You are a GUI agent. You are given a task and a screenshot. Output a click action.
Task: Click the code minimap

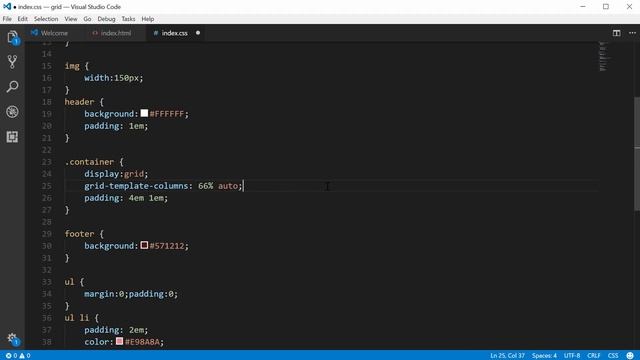604,56
